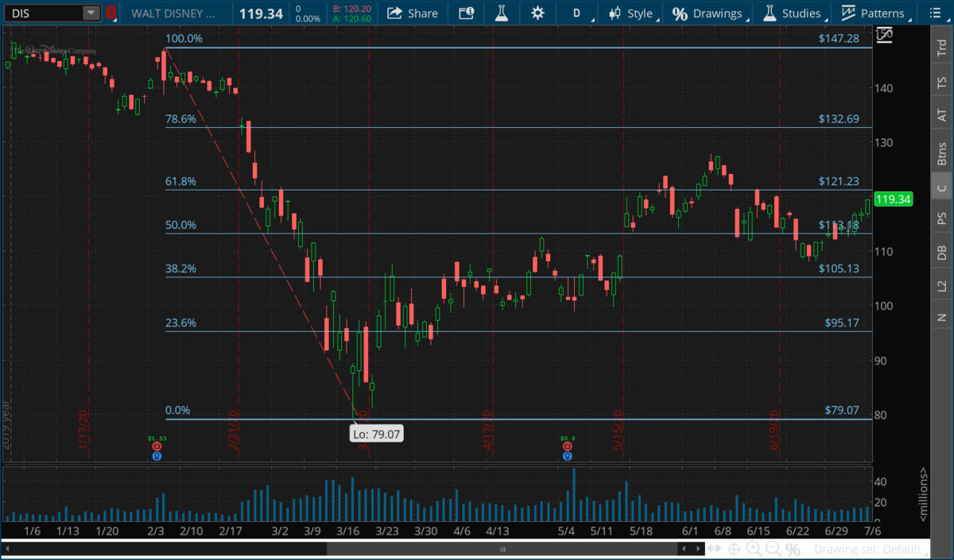This screenshot has width=954, height=560.
Task: Click the 50.0% Fibonacci level label
Action: point(180,225)
